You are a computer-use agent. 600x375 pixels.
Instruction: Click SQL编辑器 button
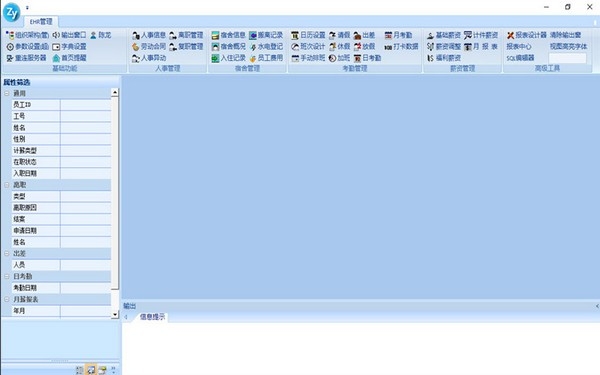pos(520,58)
